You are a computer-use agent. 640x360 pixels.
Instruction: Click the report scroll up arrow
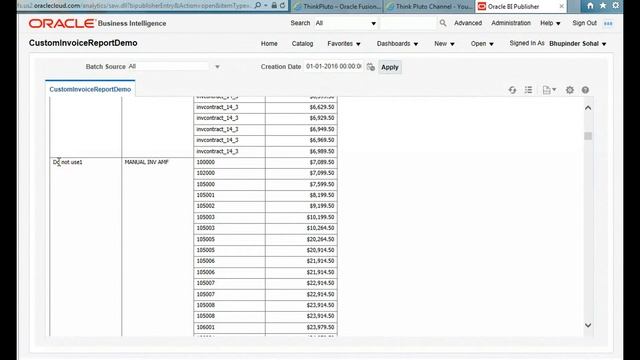click(588, 108)
